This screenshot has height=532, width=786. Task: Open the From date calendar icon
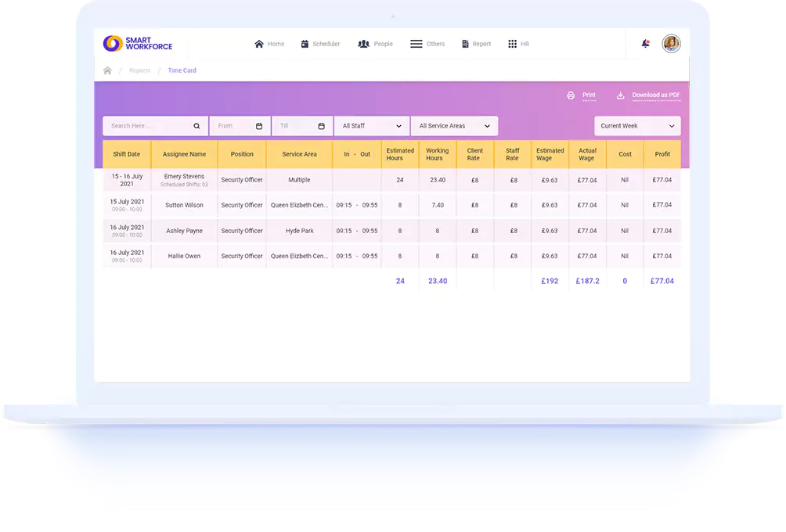[x=259, y=126]
